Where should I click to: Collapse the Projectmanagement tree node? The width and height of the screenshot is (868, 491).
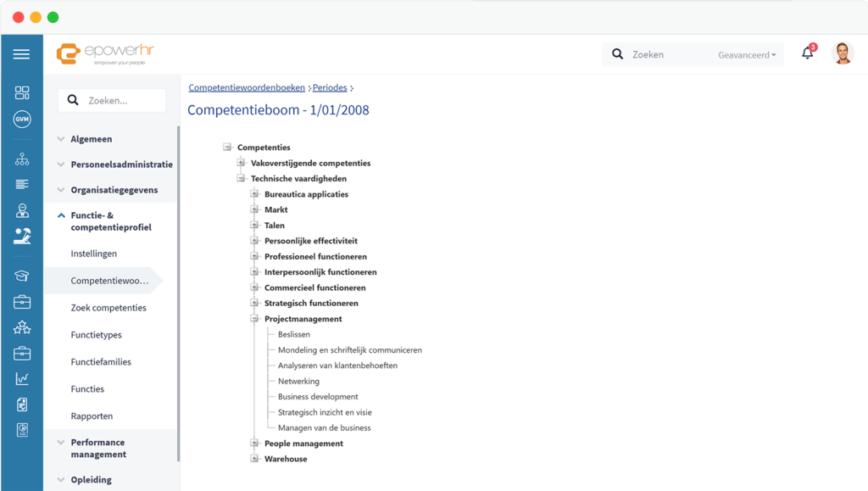254,319
